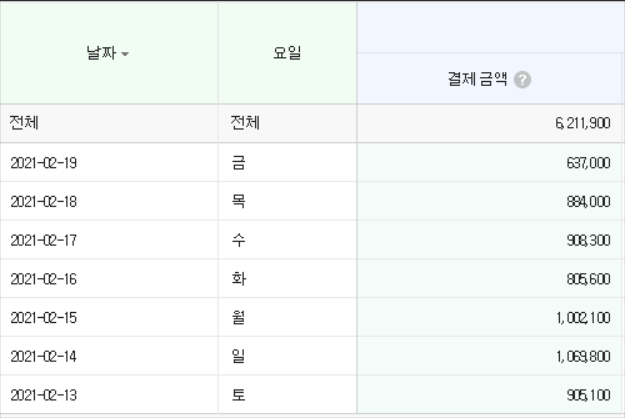Select the 요일 column header

coord(287,53)
